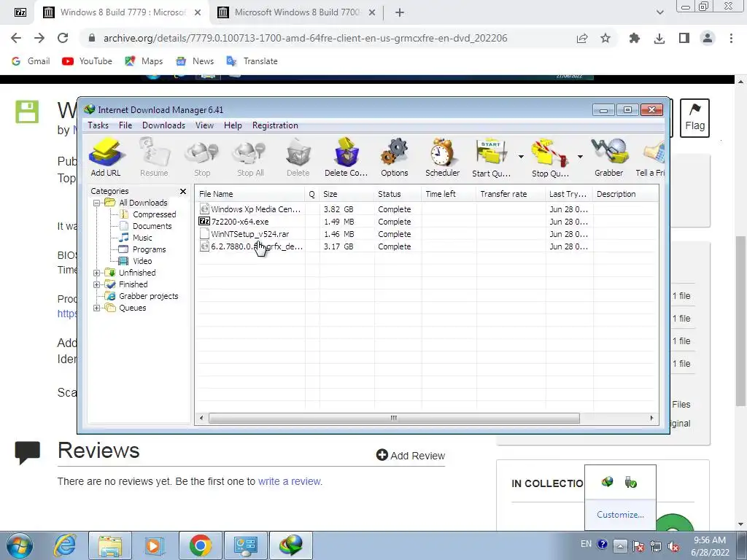Click Add Review link
Viewport: 747px width, 560px height.
click(x=411, y=456)
